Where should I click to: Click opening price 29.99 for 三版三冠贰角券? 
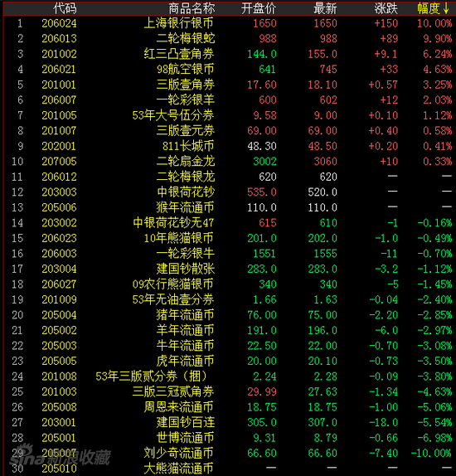(262, 392)
